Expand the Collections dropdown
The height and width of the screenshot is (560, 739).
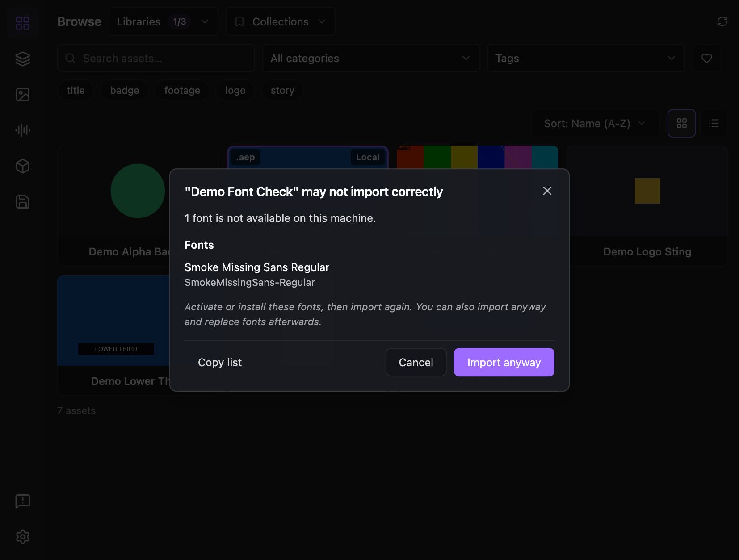[x=281, y=21]
